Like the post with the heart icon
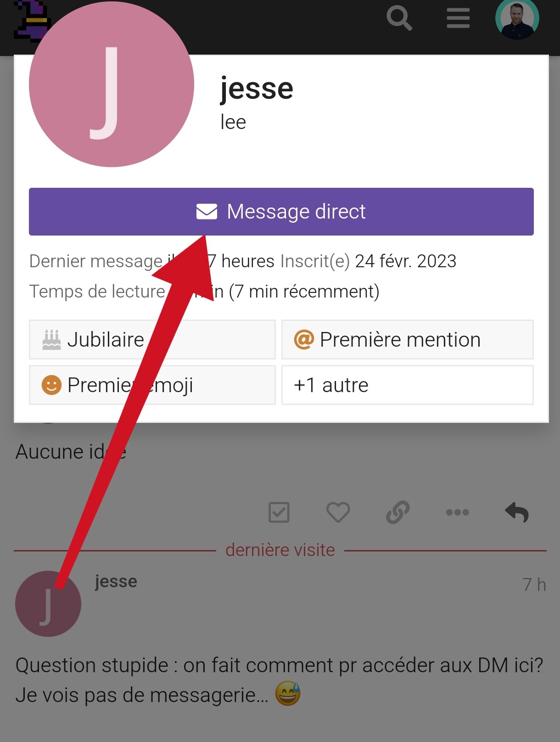The image size is (560, 742). 338,512
